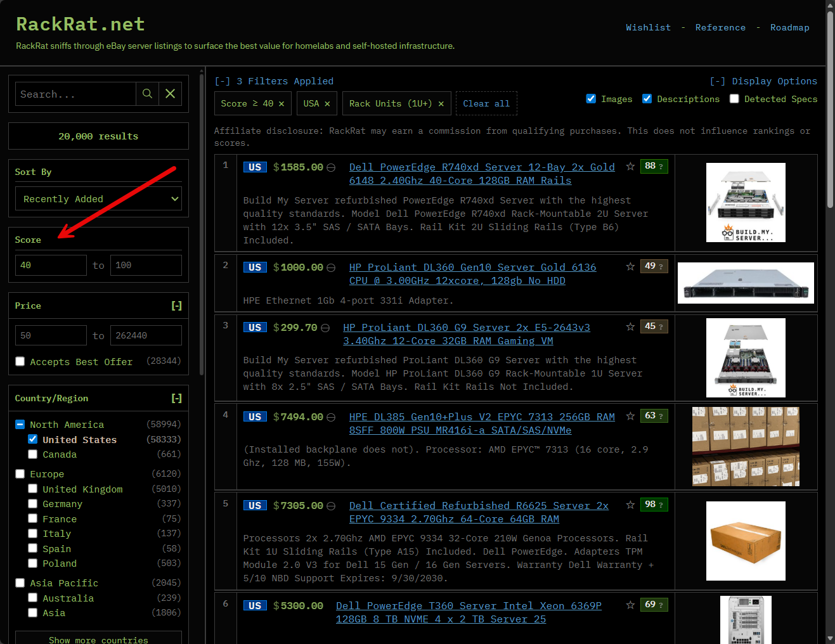The height and width of the screenshot is (644, 835).
Task: Star the Dell PowerEdge T360 listing
Action: coord(630,605)
